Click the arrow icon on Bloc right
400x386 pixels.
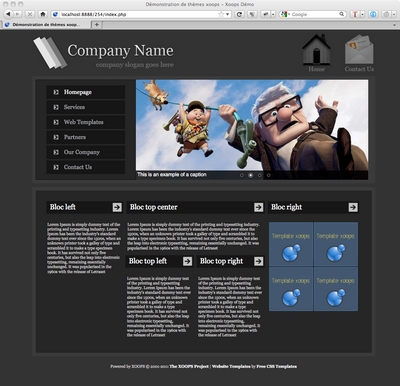(x=353, y=207)
